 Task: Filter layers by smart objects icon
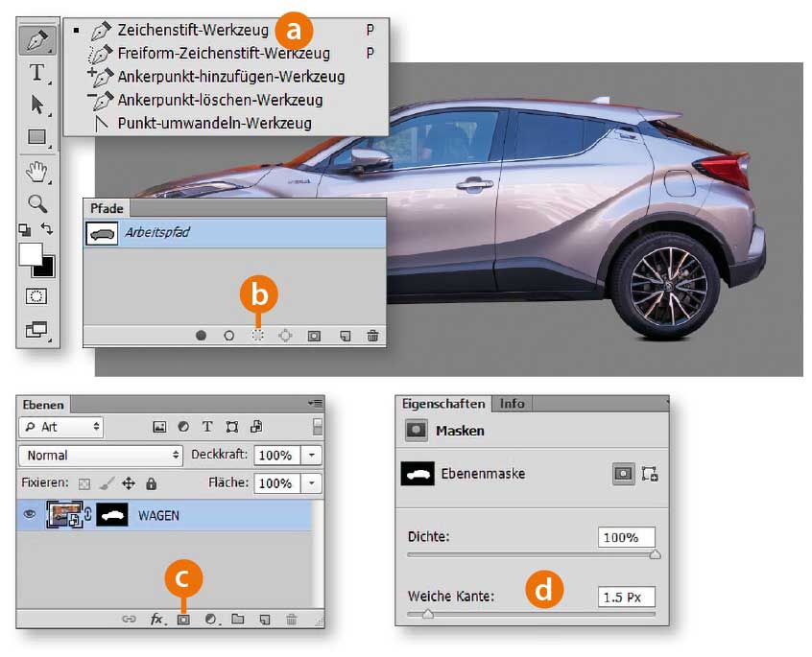pyautogui.click(x=256, y=427)
